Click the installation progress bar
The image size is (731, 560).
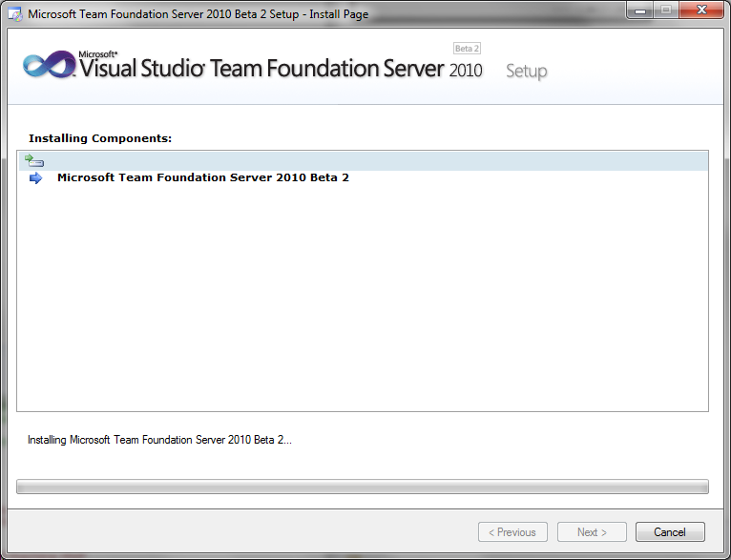[363, 487]
